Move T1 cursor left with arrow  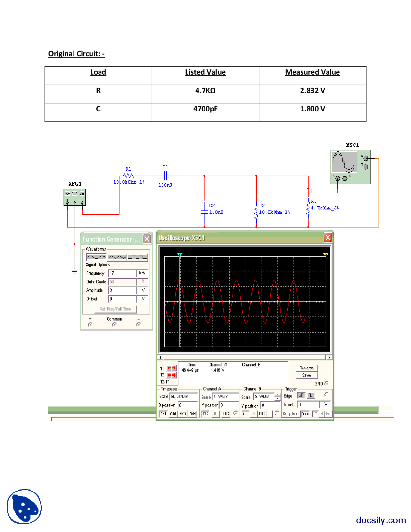pyautogui.click(x=169, y=368)
